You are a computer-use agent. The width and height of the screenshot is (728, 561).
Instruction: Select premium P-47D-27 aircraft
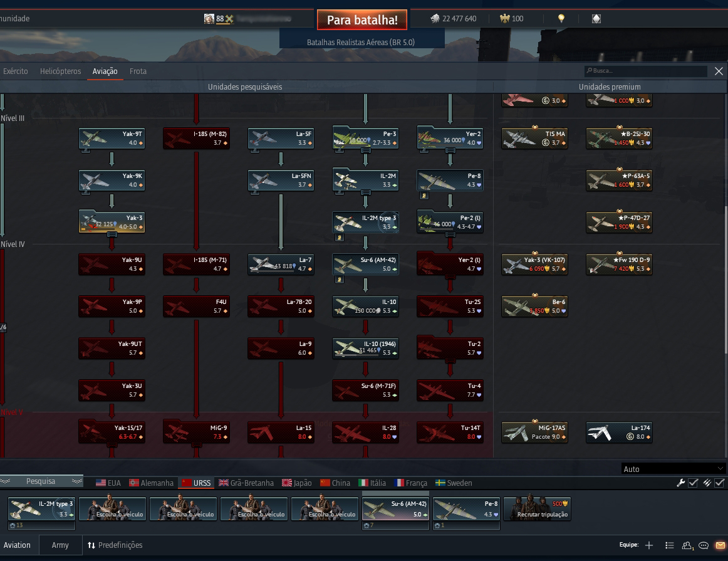tap(619, 223)
